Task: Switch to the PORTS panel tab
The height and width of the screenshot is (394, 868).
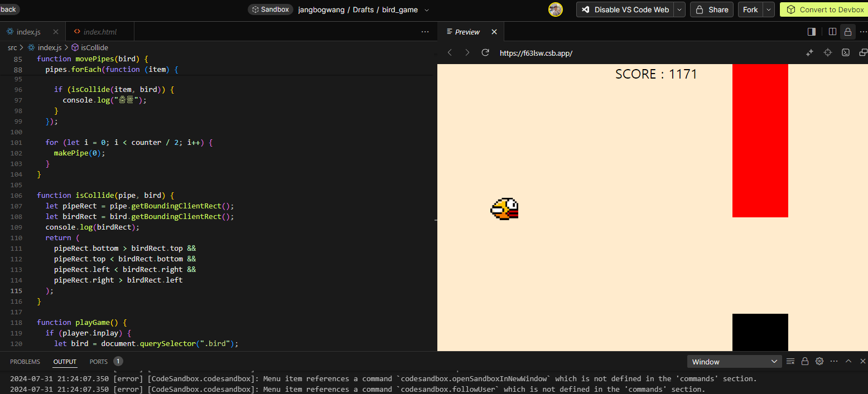Action: coord(99,362)
